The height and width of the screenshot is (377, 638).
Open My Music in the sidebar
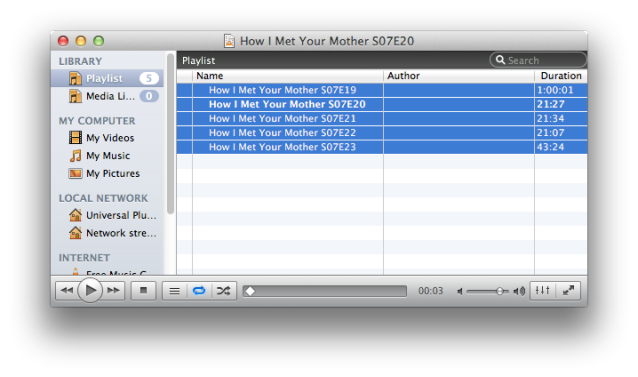[107, 156]
